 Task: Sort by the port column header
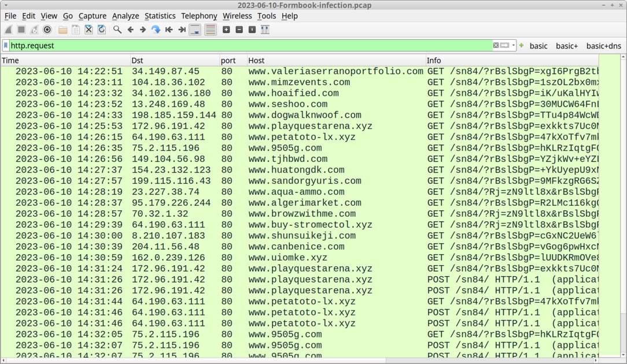click(233, 60)
